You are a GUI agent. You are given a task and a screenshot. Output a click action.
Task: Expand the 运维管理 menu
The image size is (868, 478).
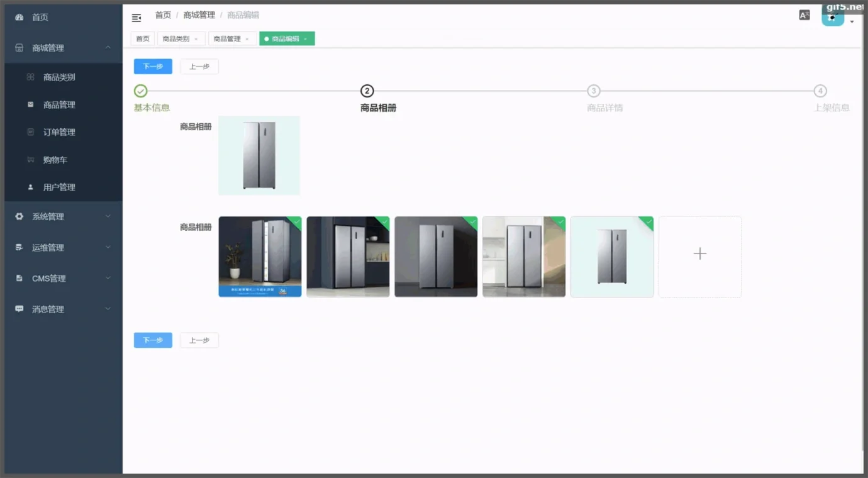tap(108, 247)
